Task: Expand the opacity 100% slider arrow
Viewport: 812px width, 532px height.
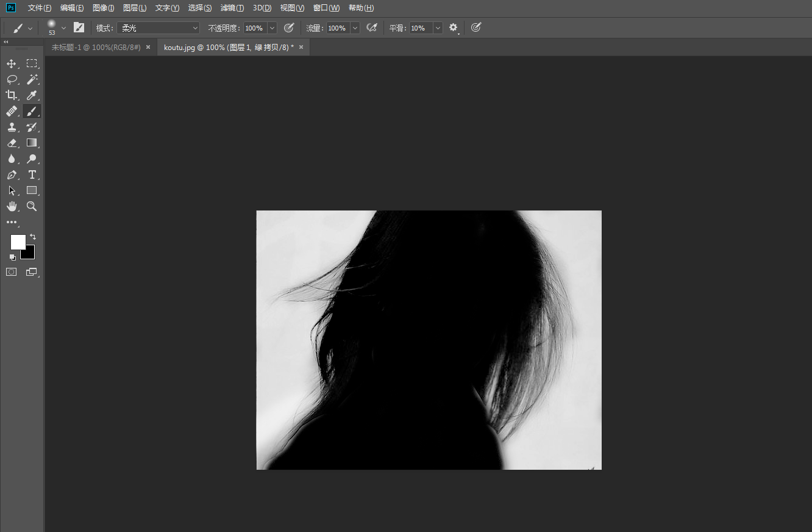Action: point(272,28)
